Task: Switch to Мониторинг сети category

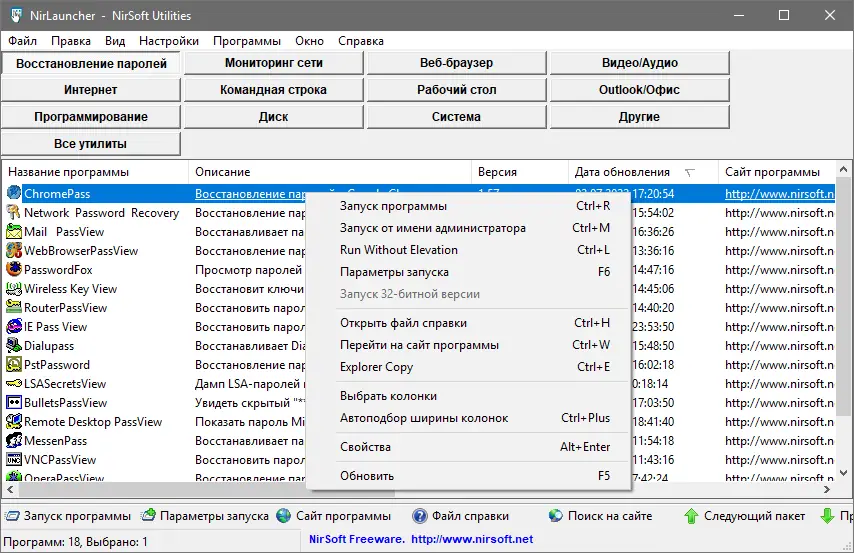Action: (273, 63)
